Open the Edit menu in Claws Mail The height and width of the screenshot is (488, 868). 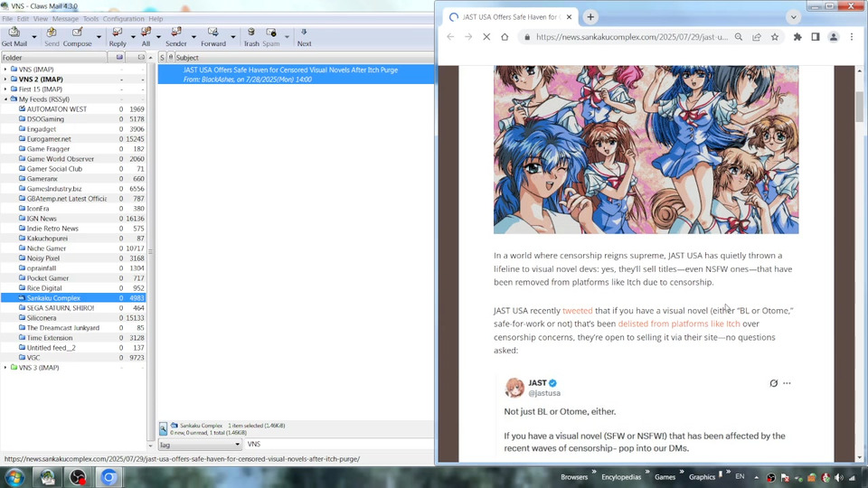tap(23, 19)
